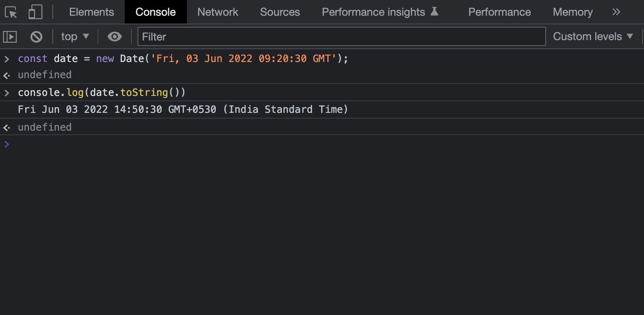Activate the inspect element picker icon
The width and height of the screenshot is (644, 315).
[x=11, y=12]
